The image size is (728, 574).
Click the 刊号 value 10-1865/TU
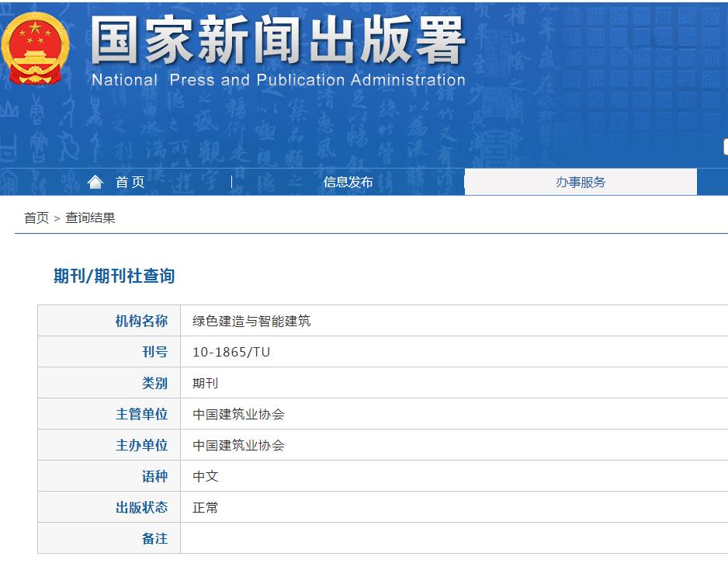coord(232,351)
